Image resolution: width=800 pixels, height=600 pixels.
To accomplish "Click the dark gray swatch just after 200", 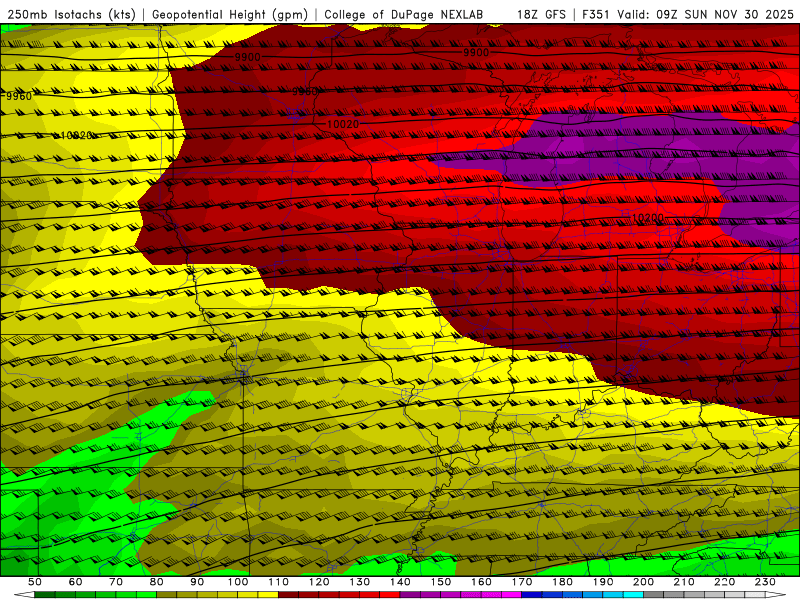I will click(x=654, y=594).
